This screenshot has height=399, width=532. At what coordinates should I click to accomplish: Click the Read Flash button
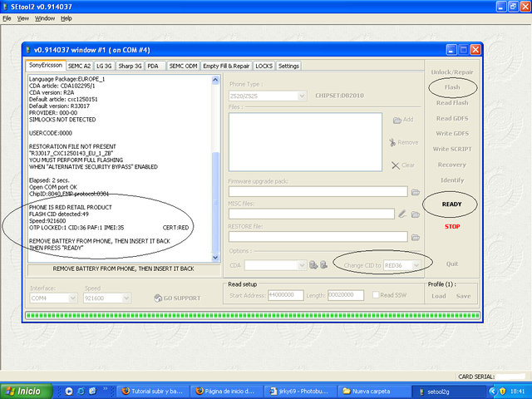pyautogui.click(x=452, y=103)
